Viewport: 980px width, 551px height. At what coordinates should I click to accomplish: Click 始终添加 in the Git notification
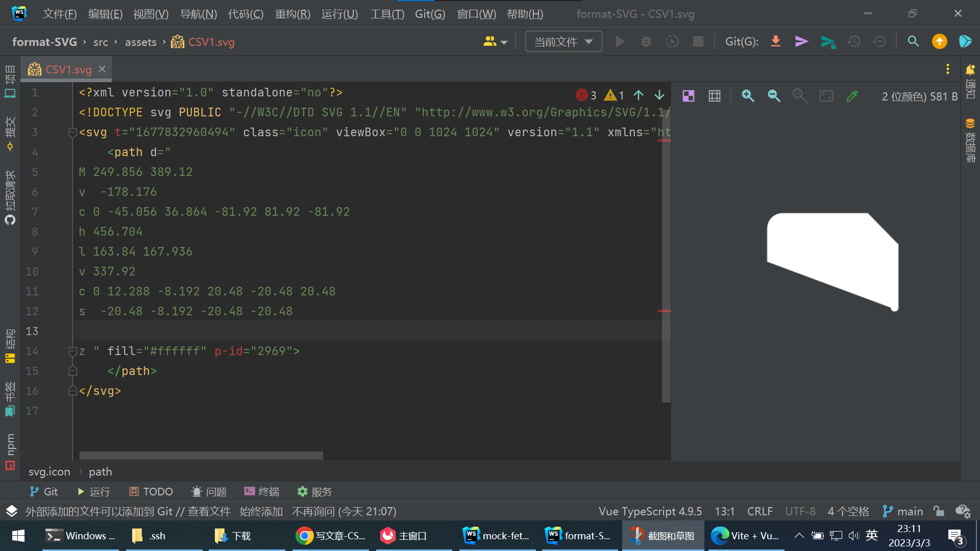(261, 511)
